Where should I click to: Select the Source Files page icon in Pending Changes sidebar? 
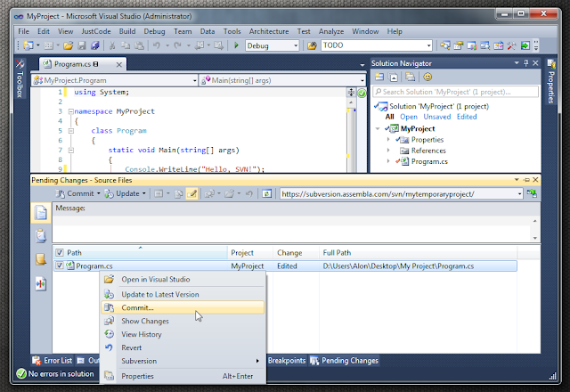pyautogui.click(x=41, y=212)
